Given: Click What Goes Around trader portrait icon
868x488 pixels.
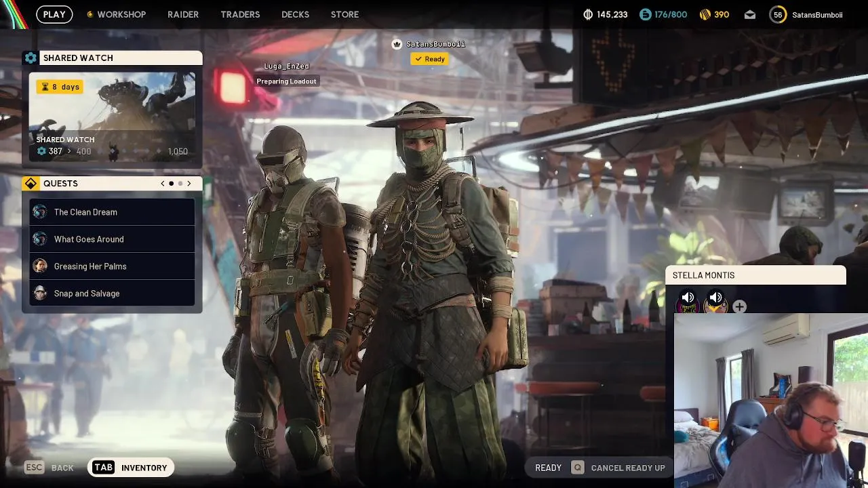Looking at the screenshot, I should click(40, 239).
